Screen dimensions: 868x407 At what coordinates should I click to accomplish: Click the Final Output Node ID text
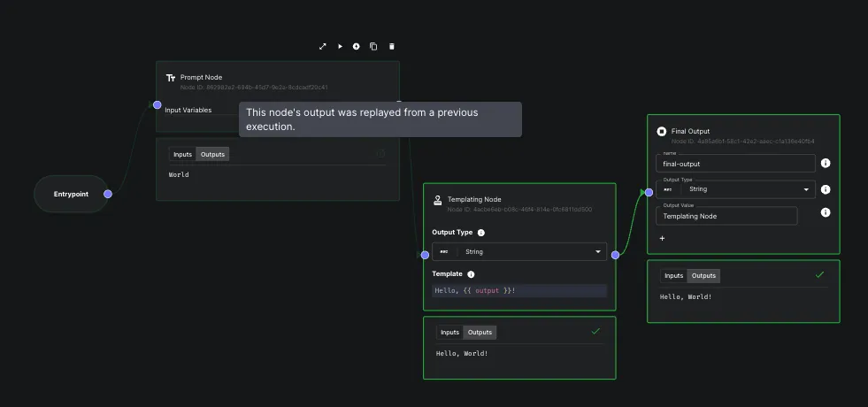pyautogui.click(x=743, y=142)
